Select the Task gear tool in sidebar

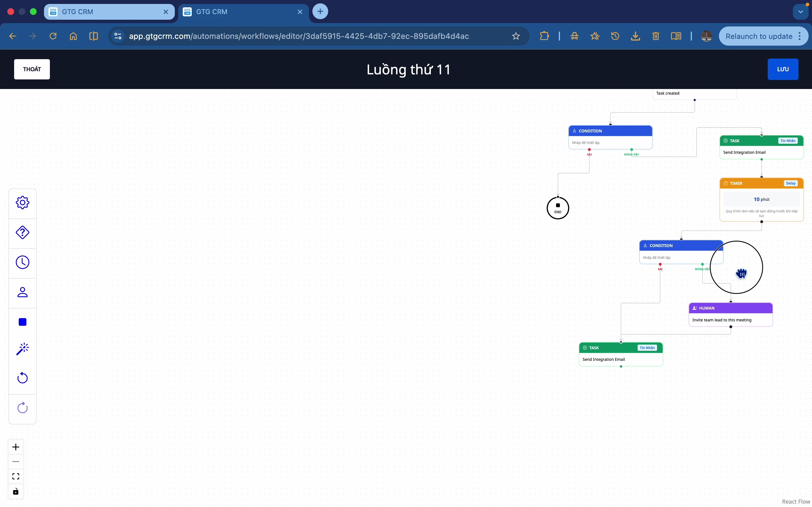(x=23, y=203)
